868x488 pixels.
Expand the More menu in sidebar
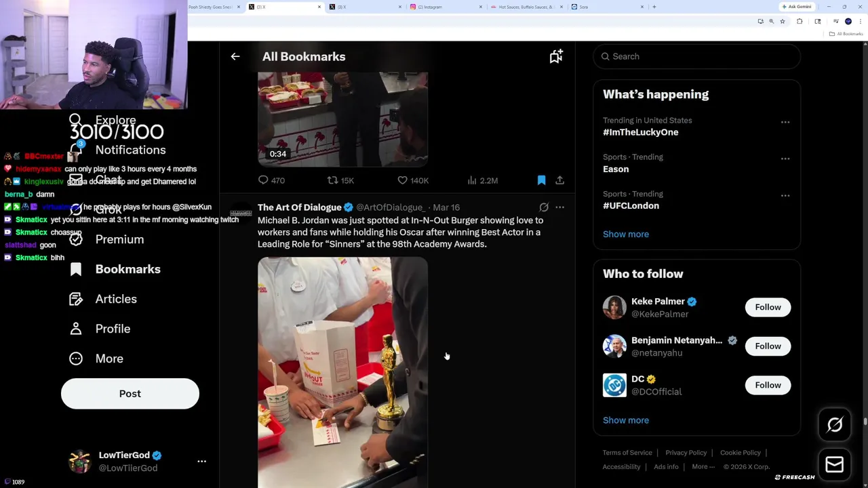click(96, 359)
